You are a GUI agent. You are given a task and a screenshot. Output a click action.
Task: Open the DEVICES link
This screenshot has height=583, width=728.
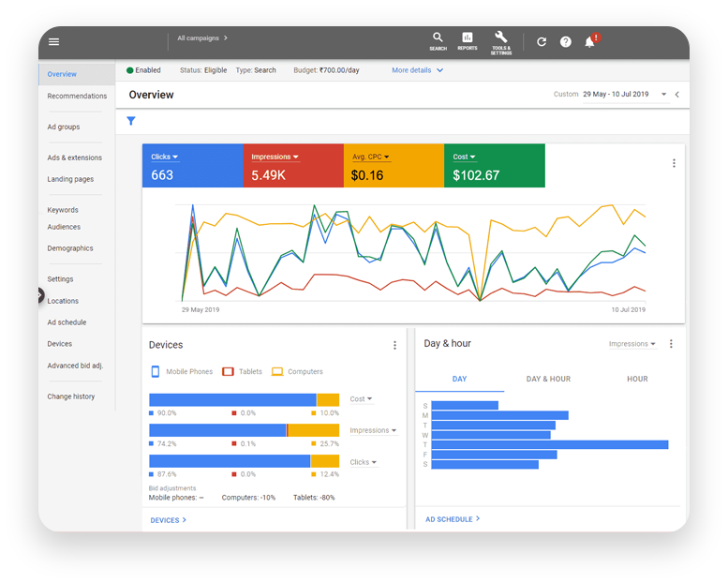[x=168, y=520]
